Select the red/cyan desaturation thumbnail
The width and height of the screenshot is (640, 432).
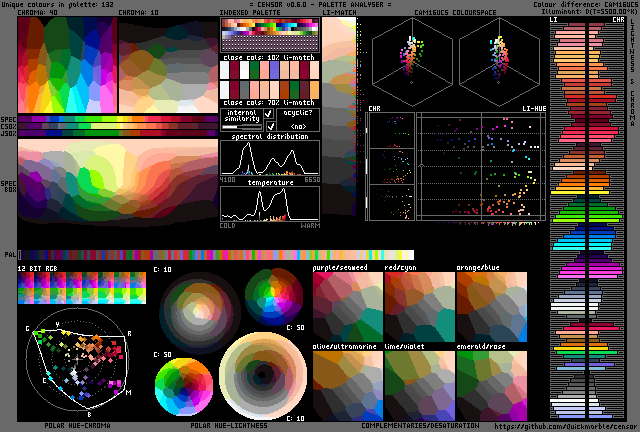pos(418,307)
